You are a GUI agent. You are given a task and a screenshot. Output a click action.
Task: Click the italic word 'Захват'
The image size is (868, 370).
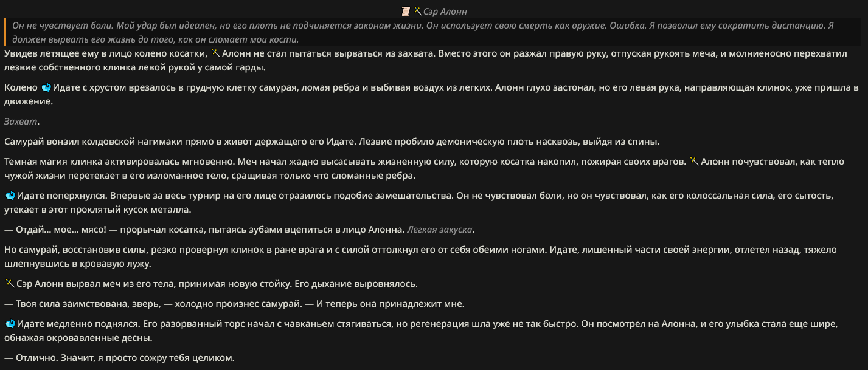(21, 122)
